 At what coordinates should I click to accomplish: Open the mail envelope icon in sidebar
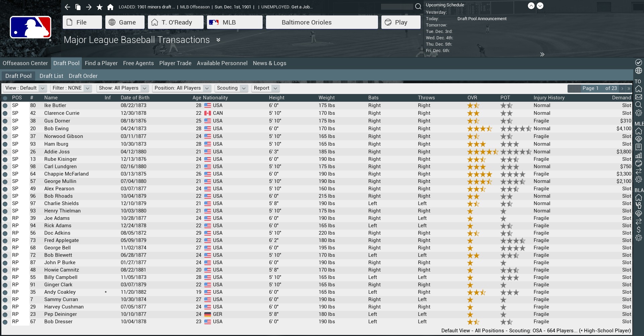639,97
